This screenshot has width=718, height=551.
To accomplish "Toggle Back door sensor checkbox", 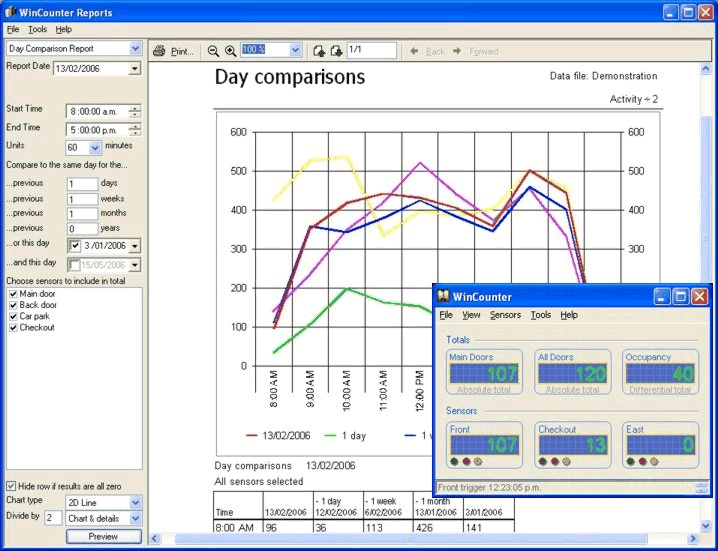I will click(x=13, y=305).
